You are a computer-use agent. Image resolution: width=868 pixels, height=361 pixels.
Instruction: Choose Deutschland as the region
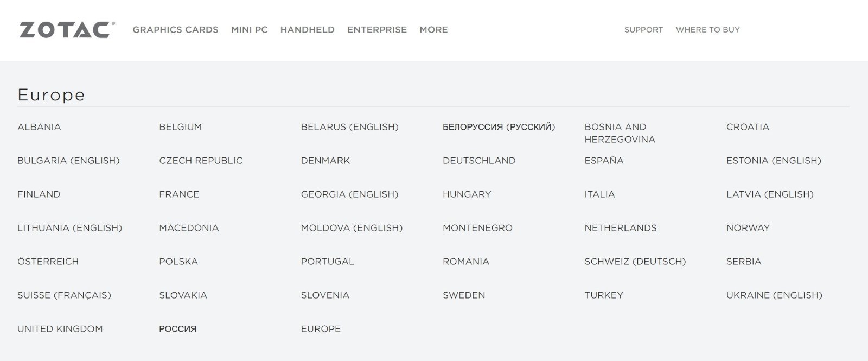pyautogui.click(x=479, y=161)
